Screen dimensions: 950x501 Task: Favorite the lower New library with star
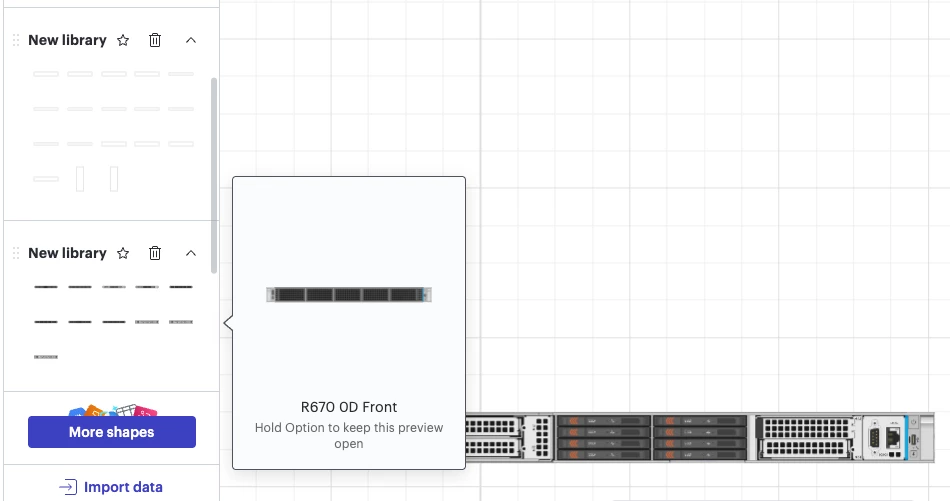[123, 253]
